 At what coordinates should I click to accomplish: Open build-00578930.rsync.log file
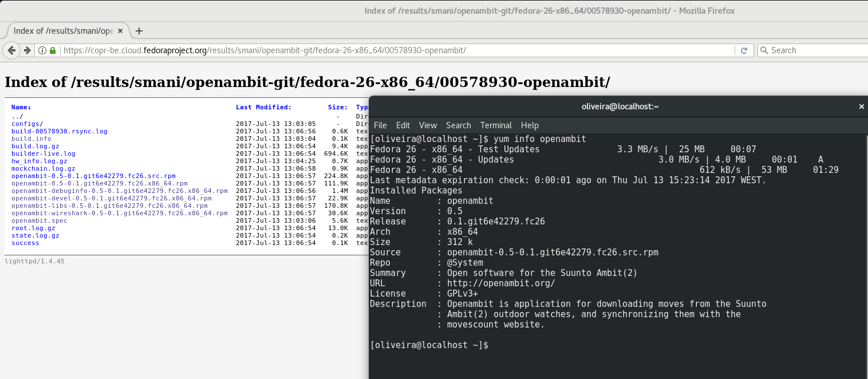pos(60,131)
